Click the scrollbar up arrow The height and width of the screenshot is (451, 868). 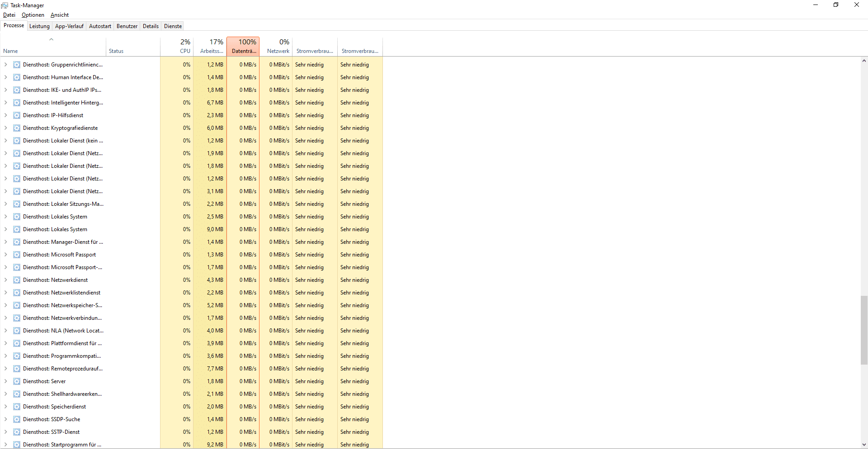click(x=864, y=61)
